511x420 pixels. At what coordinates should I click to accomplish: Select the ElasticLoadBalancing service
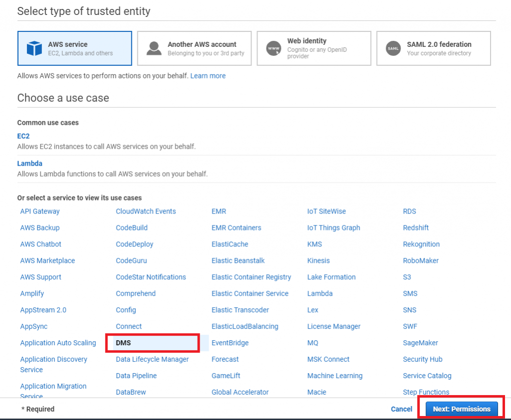tap(245, 326)
